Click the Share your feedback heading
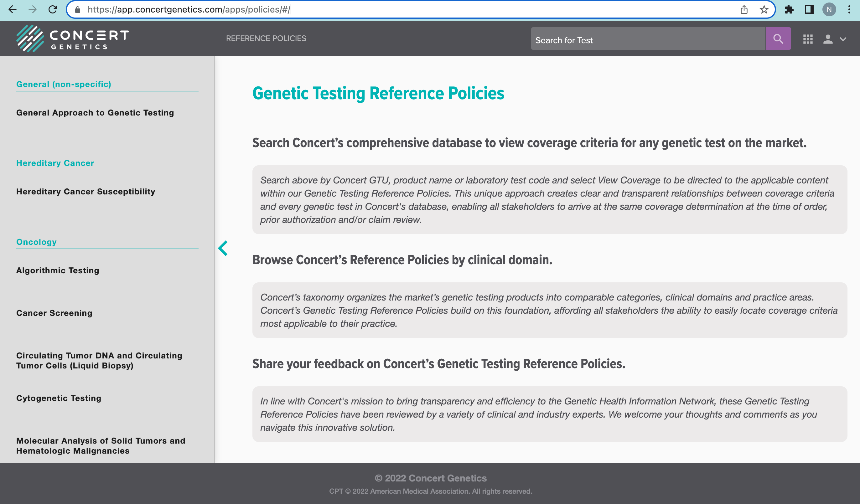 pyautogui.click(x=438, y=364)
